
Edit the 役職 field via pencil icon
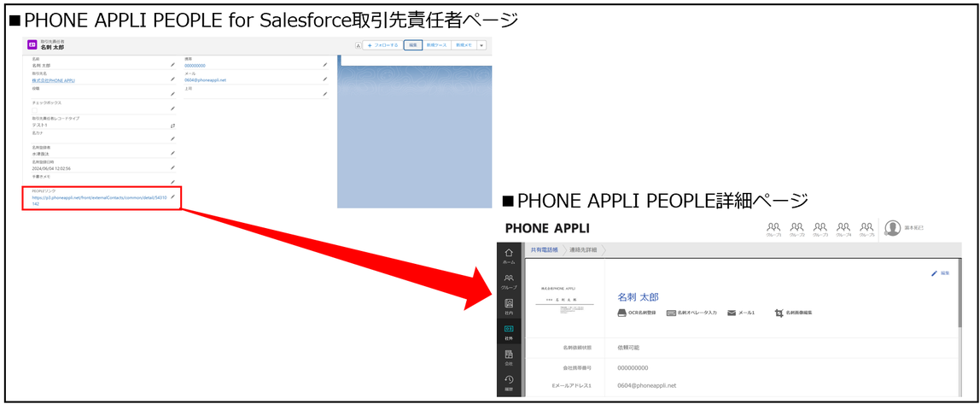pyautogui.click(x=172, y=94)
